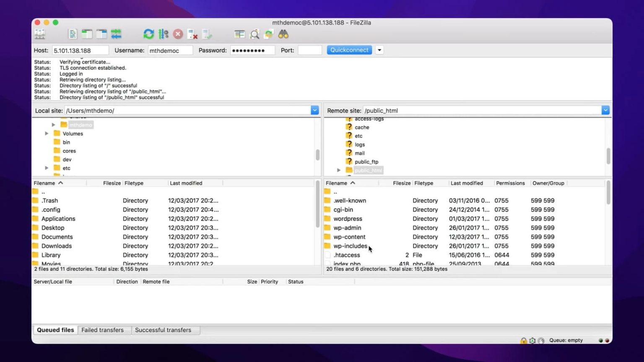644x362 pixels.
Task: Click the binoculars file search icon
Action: pos(283,34)
